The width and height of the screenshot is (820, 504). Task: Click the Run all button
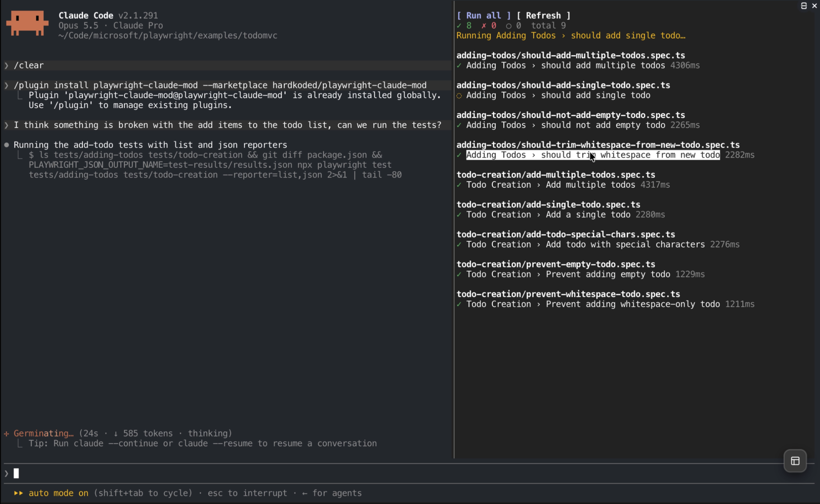[x=483, y=15]
